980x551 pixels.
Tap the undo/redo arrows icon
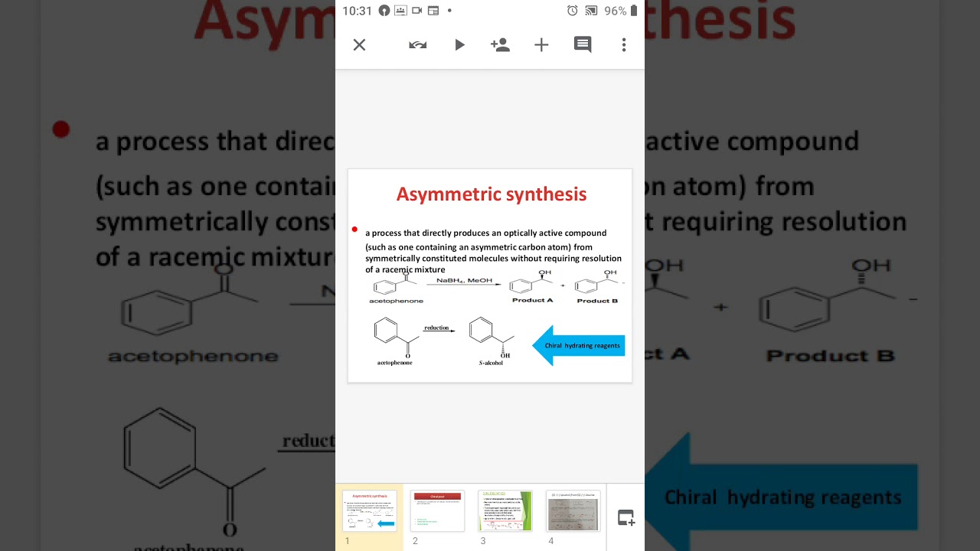418,45
